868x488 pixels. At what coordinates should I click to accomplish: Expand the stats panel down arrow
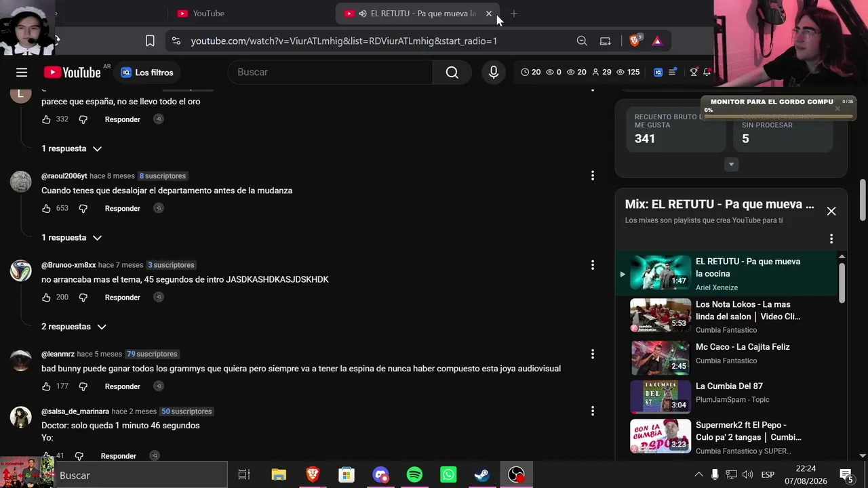click(731, 164)
